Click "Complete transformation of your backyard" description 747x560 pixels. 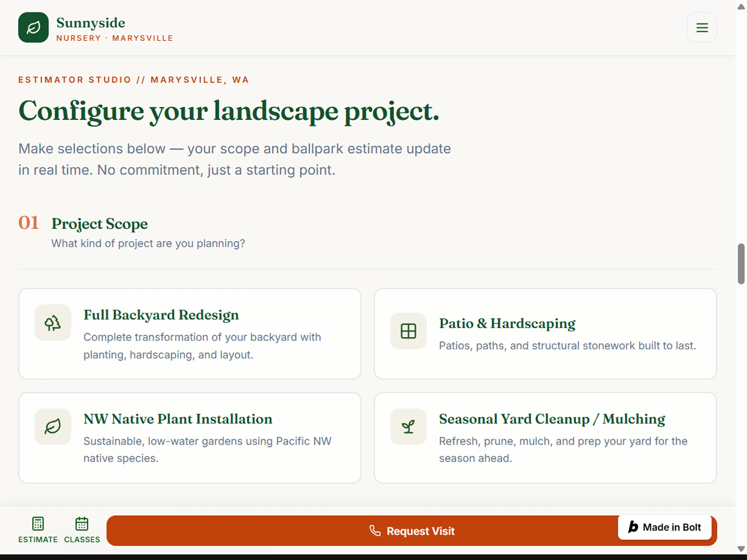point(202,346)
